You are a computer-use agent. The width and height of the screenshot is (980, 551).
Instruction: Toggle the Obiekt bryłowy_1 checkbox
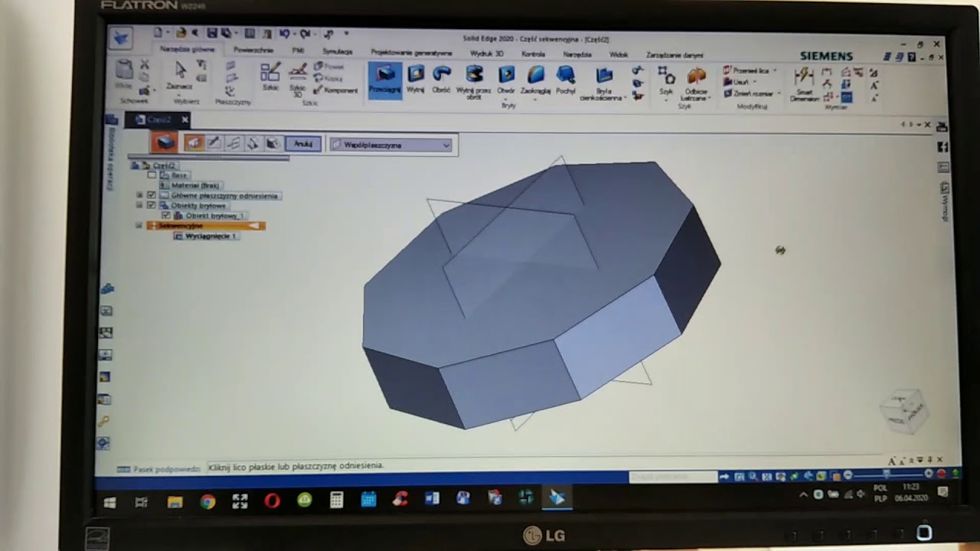pos(166,215)
